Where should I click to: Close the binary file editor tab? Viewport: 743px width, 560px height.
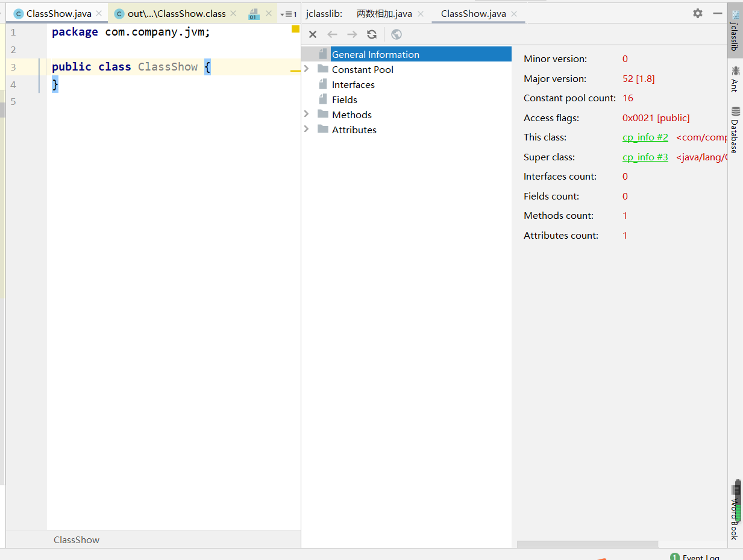pyautogui.click(x=269, y=13)
